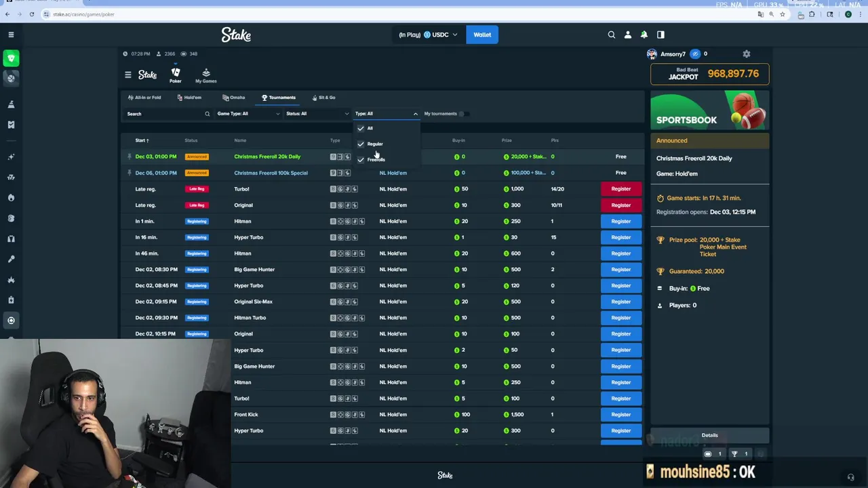This screenshot has width=868, height=488.
Task: Select the Tournaments tab
Action: (x=279, y=98)
